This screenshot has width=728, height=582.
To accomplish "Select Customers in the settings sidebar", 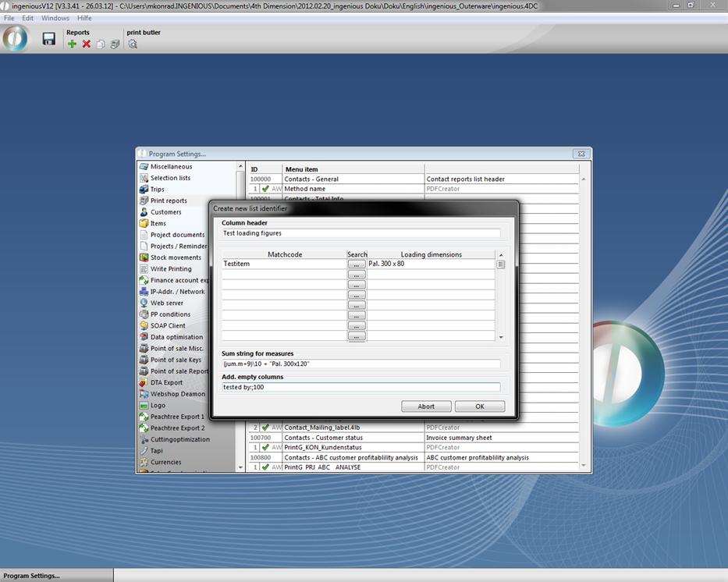I will pyautogui.click(x=165, y=212).
